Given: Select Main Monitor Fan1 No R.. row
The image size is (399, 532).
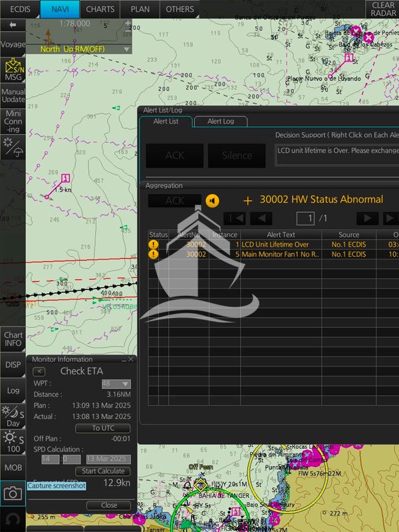Looking at the screenshot, I should [x=273, y=254].
